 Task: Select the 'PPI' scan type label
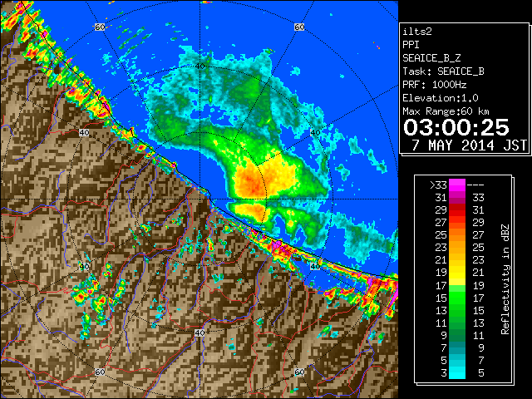411,45
